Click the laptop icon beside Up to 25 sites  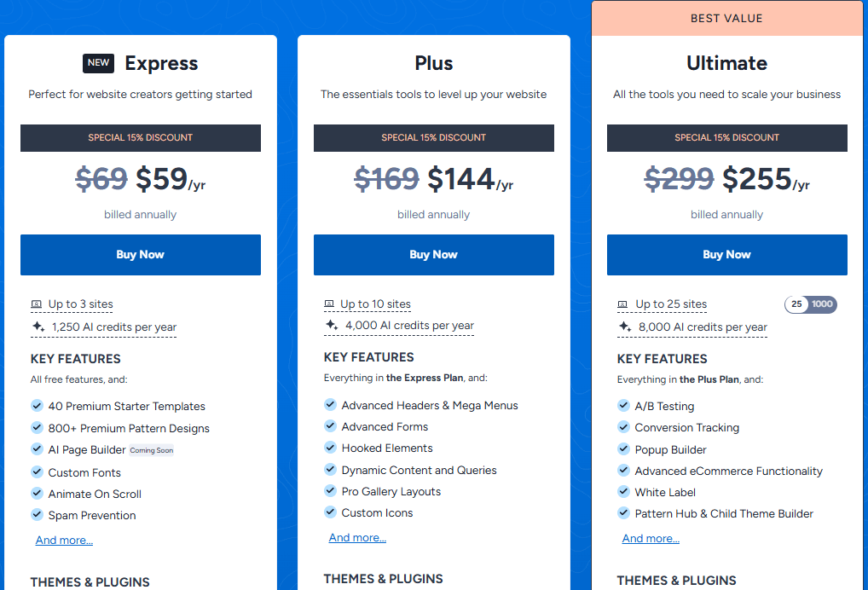pos(622,304)
